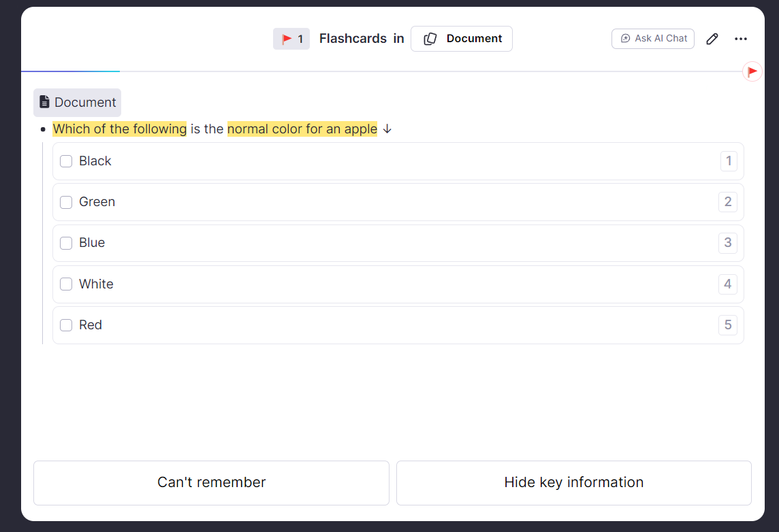Viewport: 779px width, 532px height.
Task: Open the three-dot more options menu
Action: tap(741, 39)
